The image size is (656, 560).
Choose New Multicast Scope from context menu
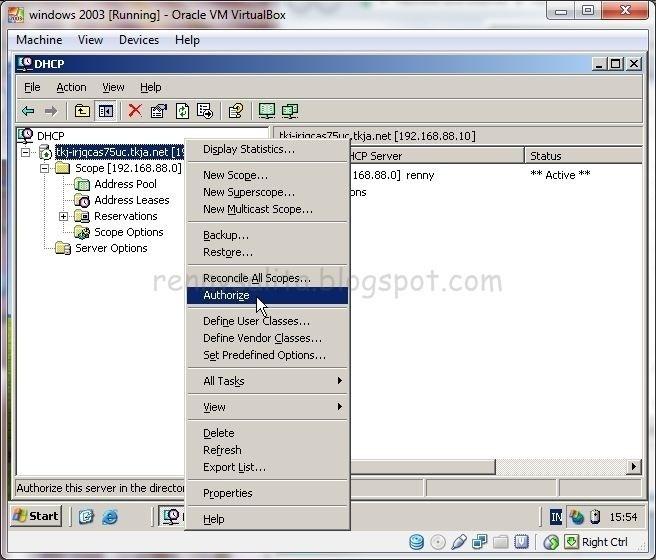pyautogui.click(x=267, y=209)
